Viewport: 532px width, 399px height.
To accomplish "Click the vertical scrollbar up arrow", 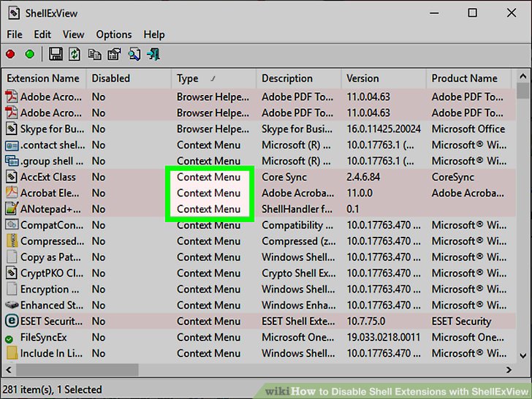I will [522, 76].
